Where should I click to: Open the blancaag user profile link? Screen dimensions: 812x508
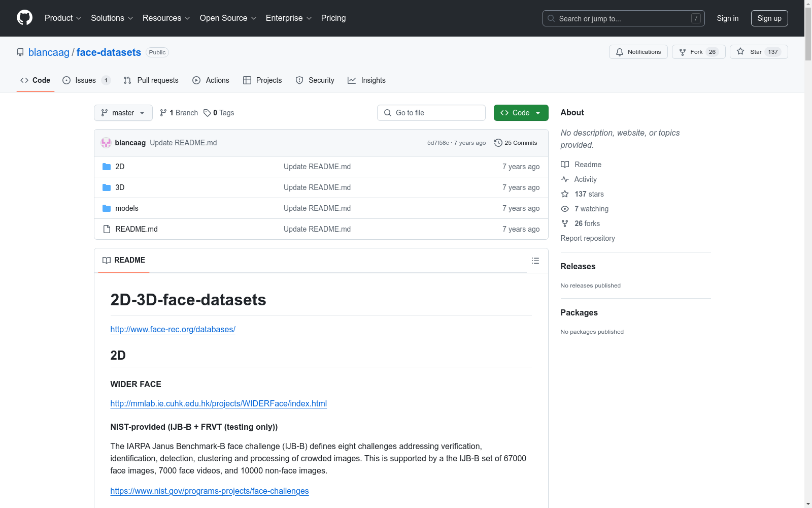tap(49, 52)
